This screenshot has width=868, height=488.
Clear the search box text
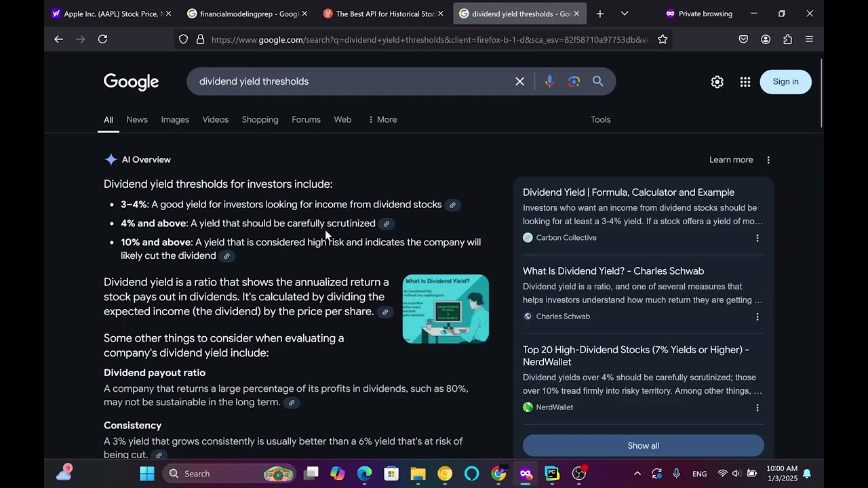tap(520, 81)
